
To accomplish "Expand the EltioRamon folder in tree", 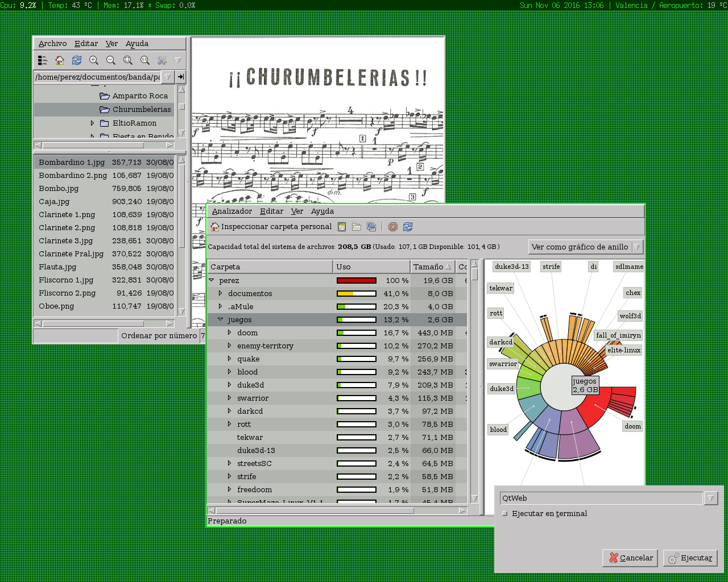I will 92,123.
